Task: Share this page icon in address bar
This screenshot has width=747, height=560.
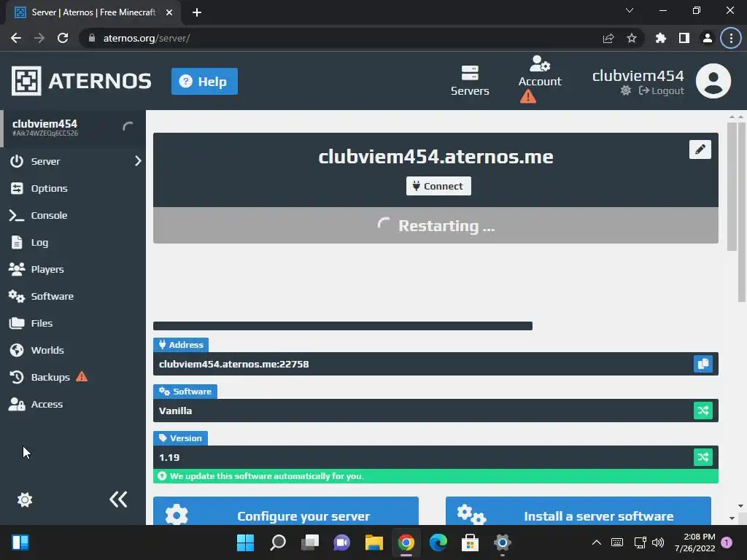Action: tap(608, 38)
